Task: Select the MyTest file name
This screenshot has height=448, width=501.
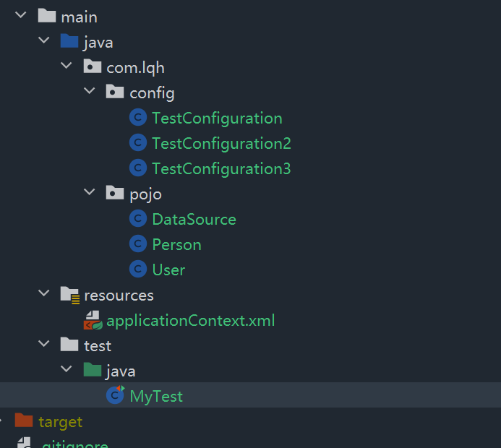Action: pos(156,397)
